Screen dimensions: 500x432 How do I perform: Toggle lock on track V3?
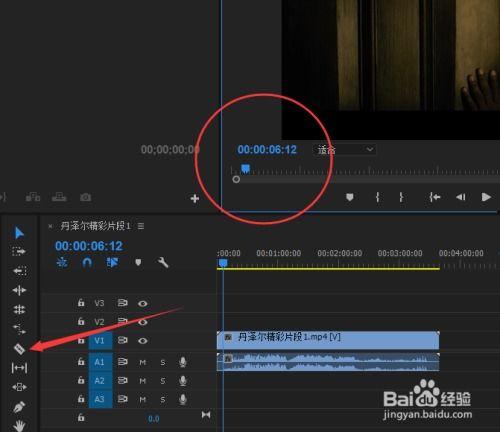[x=81, y=303]
